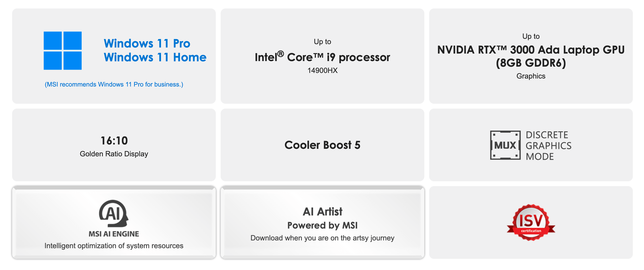
Task: Click the blue Windows logo icon
Action: (63, 50)
